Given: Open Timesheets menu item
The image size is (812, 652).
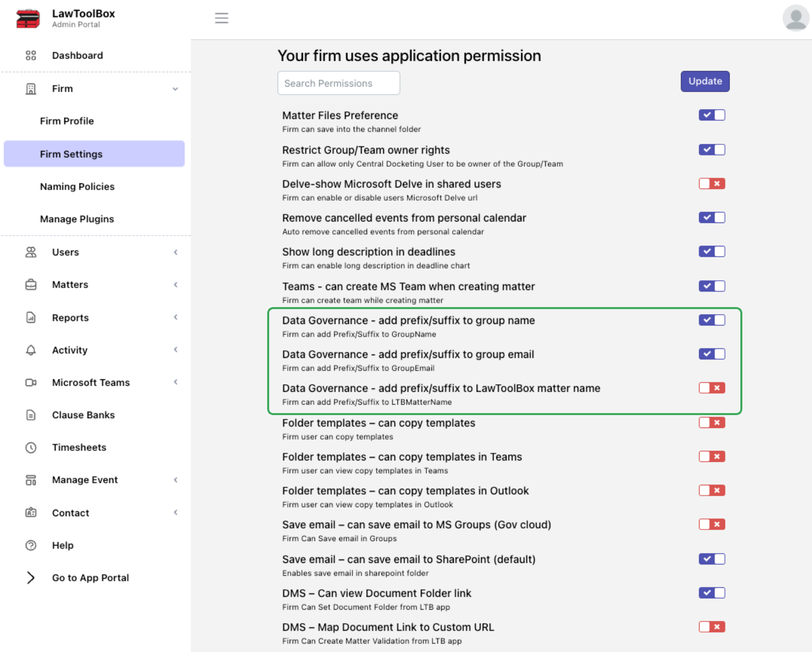Looking at the screenshot, I should (79, 447).
